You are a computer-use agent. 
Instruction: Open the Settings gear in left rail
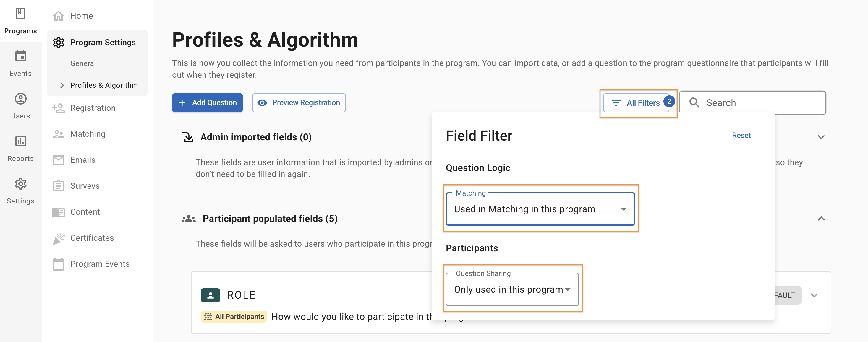21,184
